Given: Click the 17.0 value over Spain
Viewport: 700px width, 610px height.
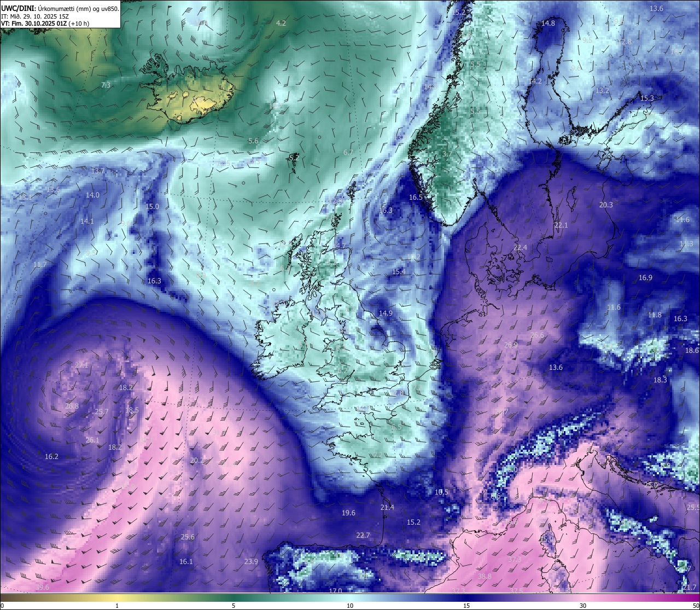Looking at the screenshot, I should [335, 590].
